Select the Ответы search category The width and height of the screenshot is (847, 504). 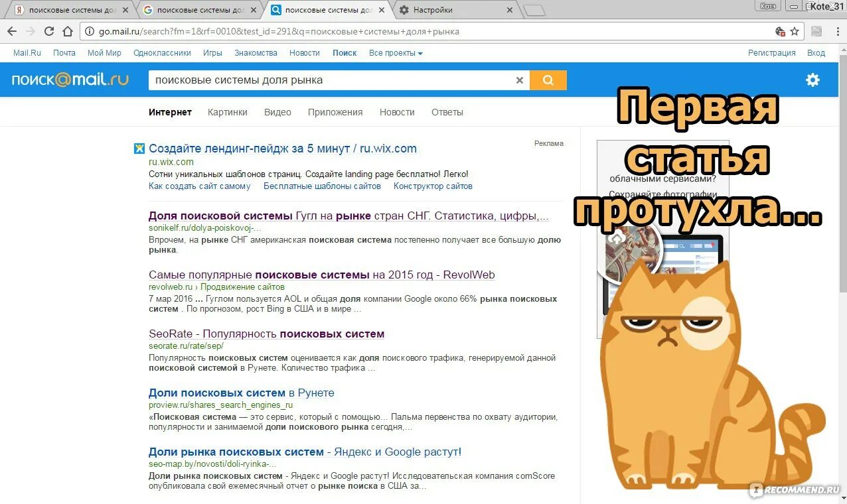click(447, 112)
